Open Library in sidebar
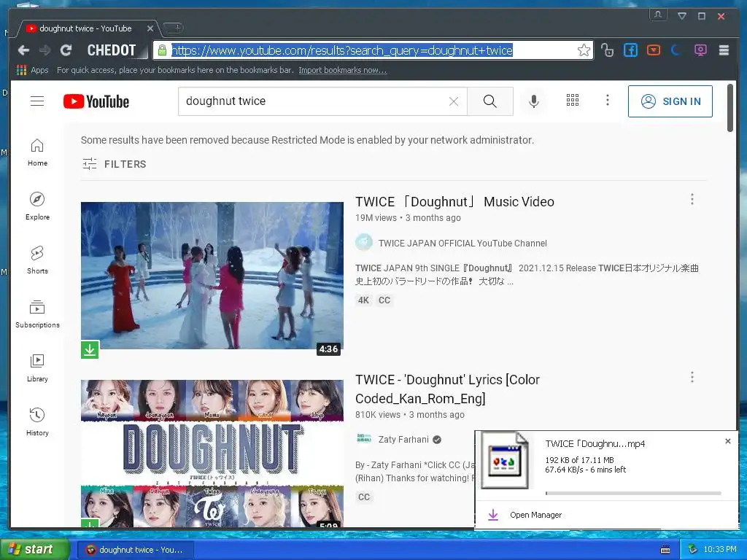 click(x=37, y=368)
